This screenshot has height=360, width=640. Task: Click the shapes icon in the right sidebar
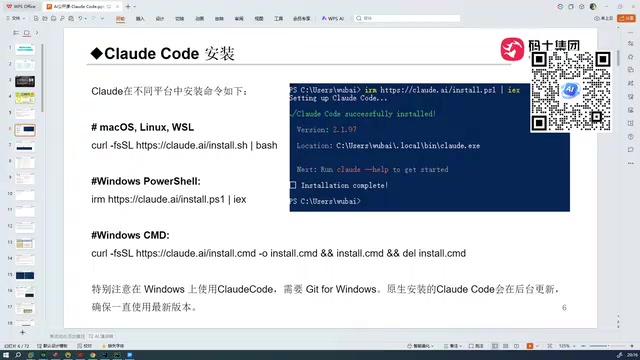point(631,70)
